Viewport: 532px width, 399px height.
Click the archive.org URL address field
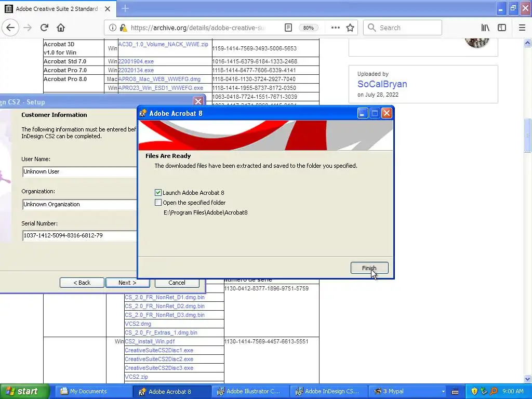tap(198, 28)
